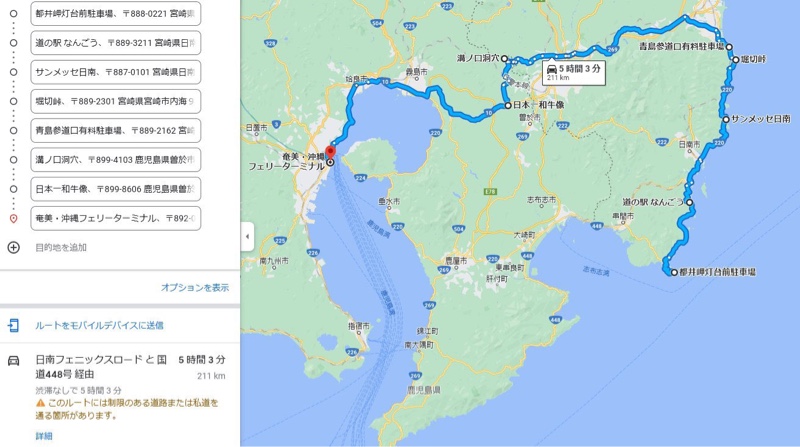Click the サンメッセ日南 waypoint marker on the map
The height and width of the screenshot is (447, 800).
(x=726, y=119)
